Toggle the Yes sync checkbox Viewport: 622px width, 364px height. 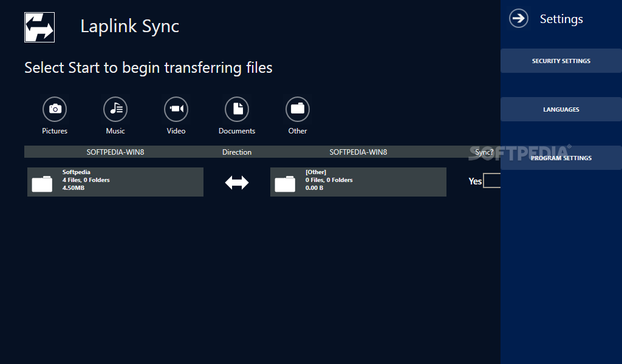point(492,181)
